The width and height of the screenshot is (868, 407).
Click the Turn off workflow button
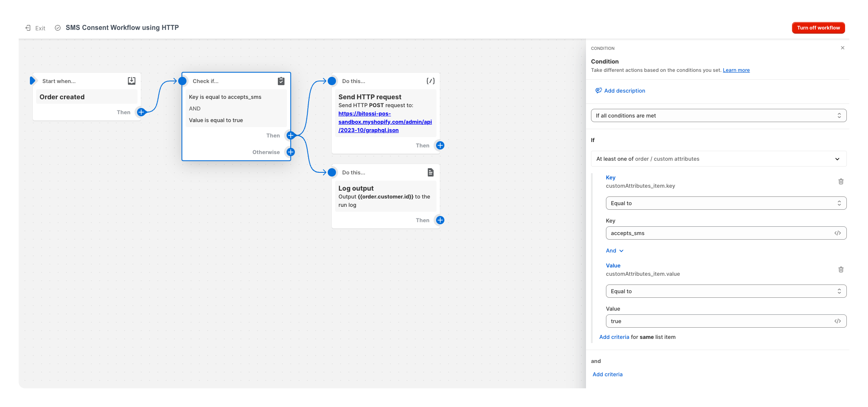818,27
